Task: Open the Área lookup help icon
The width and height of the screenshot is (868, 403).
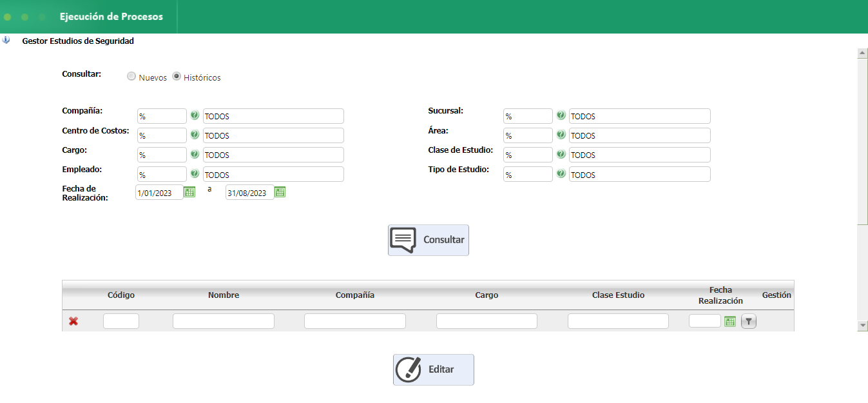Action: [x=561, y=135]
